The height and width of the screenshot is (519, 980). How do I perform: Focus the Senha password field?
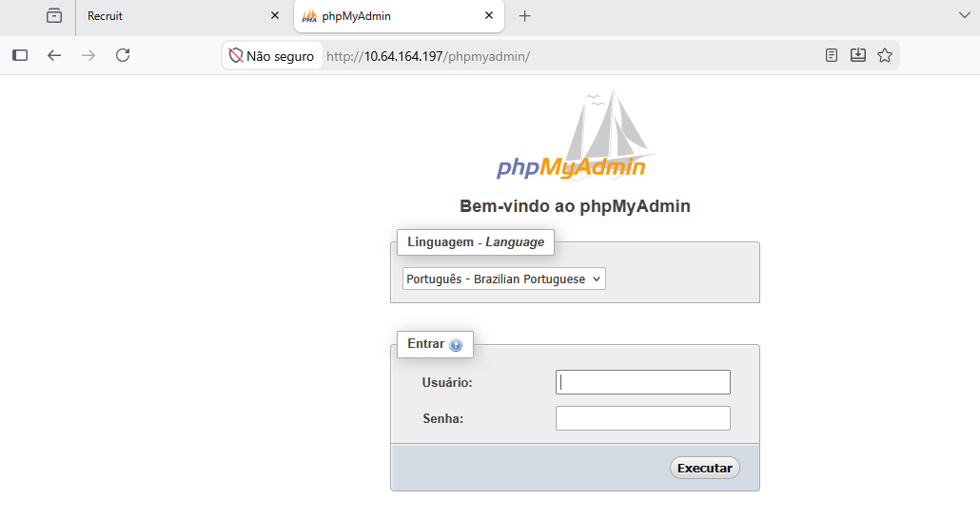pyautogui.click(x=642, y=418)
